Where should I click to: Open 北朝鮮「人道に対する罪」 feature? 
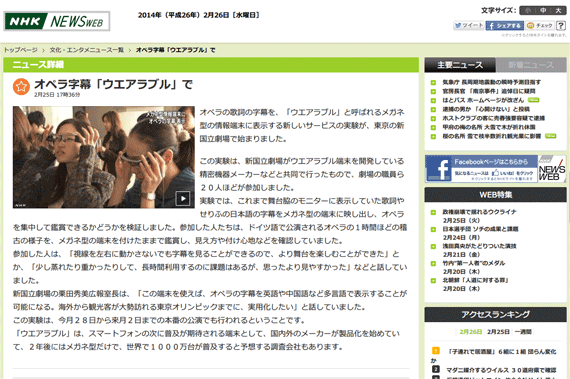point(475,280)
